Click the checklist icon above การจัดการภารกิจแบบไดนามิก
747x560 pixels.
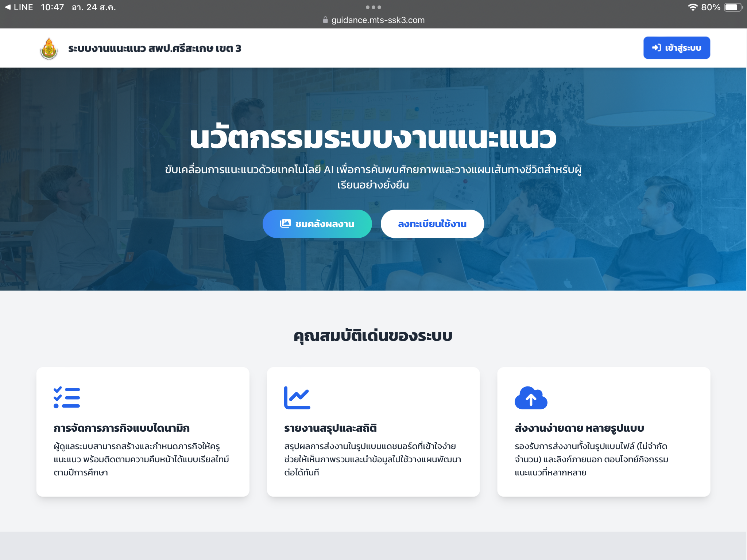(x=66, y=398)
